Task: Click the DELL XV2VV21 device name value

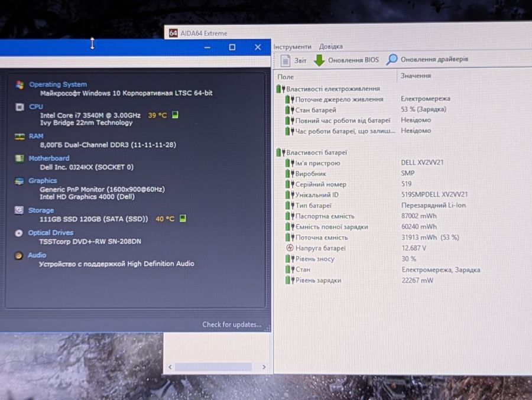Action: 422,162
